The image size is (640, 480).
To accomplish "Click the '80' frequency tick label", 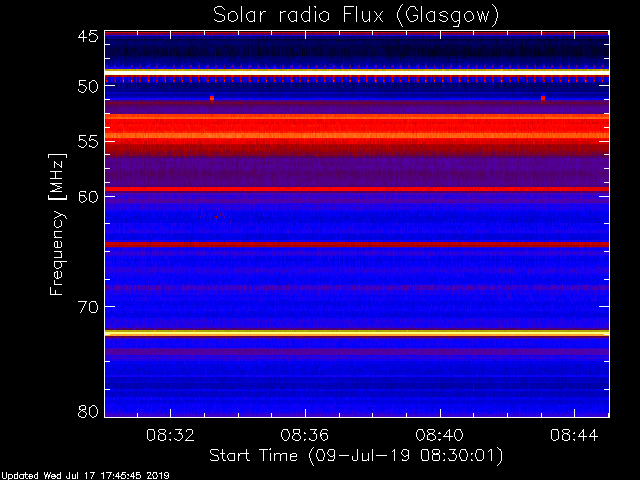I will pyautogui.click(x=88, y=411).
